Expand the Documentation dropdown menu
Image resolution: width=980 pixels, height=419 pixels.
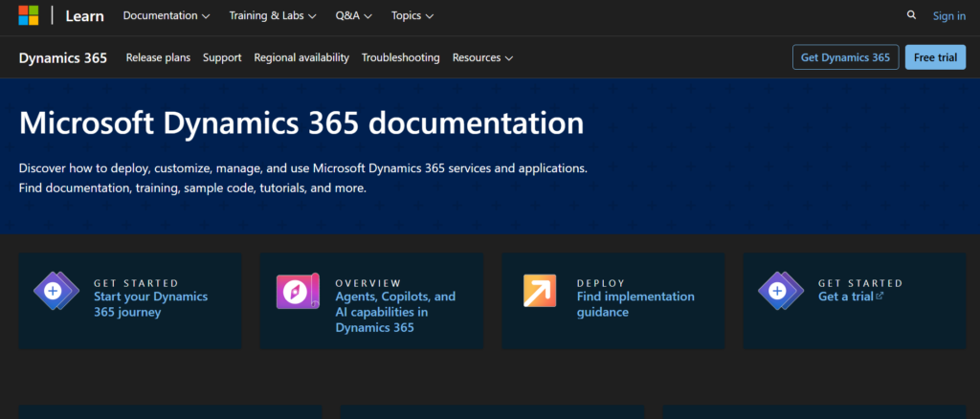click(x=167, y=16)
